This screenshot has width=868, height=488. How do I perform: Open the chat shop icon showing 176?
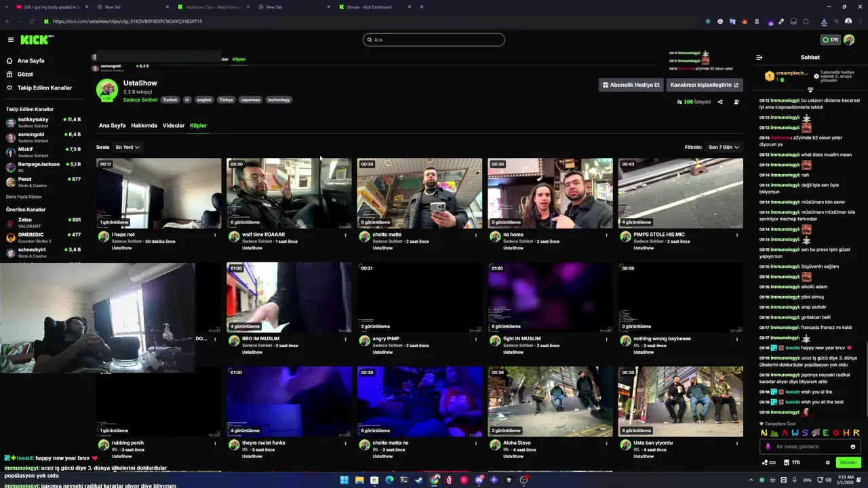792,463
